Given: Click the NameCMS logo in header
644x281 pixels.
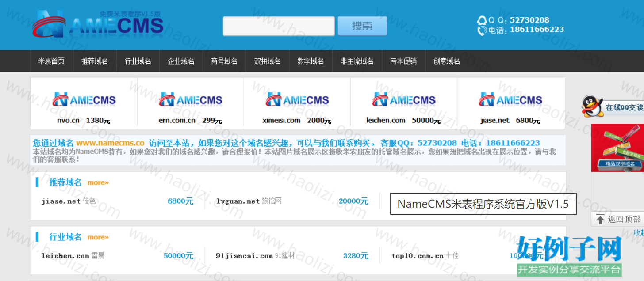Looking at the screenshot, I should (x=97, y=24).
